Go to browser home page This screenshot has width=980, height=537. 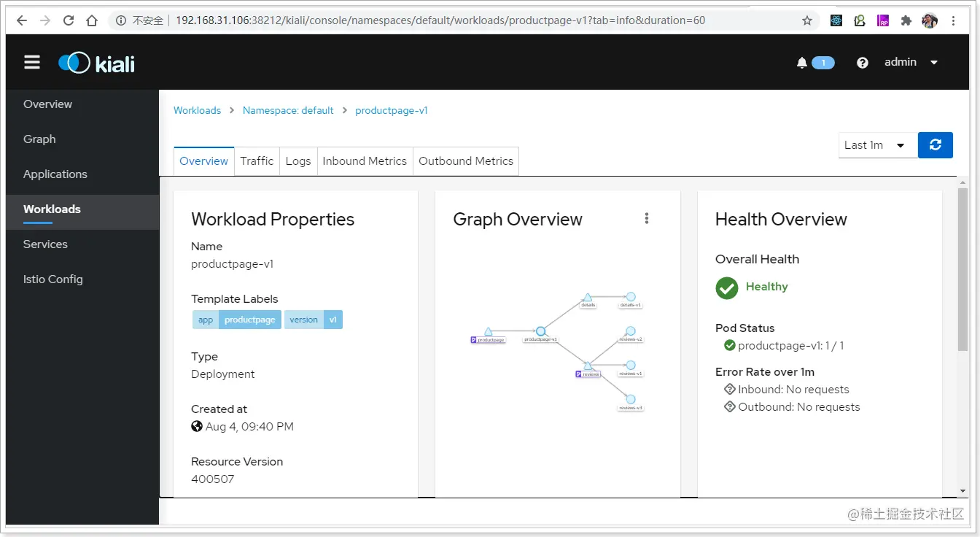(x=92, y=20)
